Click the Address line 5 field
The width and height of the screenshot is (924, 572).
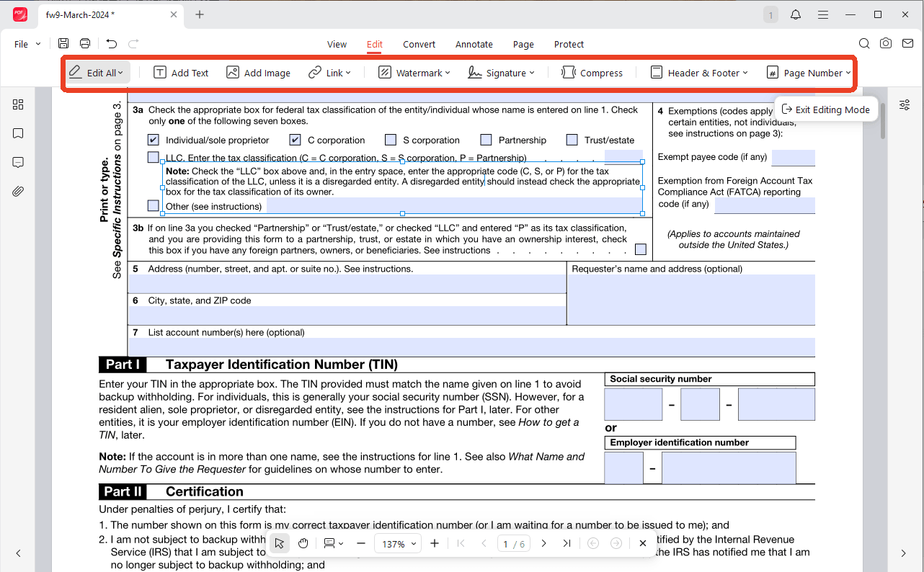tap(347, 284)
